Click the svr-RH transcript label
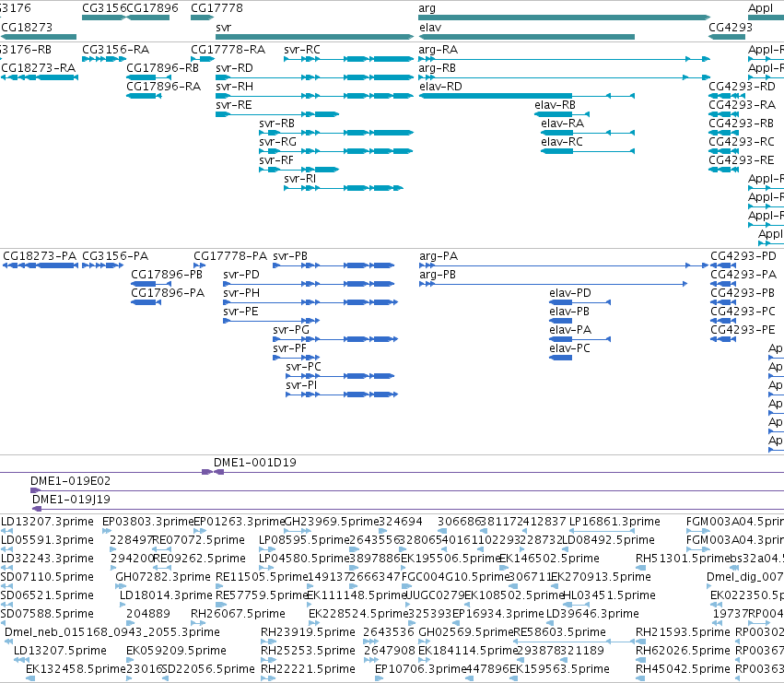Screen dimensions: 784x683 point(235,87)
